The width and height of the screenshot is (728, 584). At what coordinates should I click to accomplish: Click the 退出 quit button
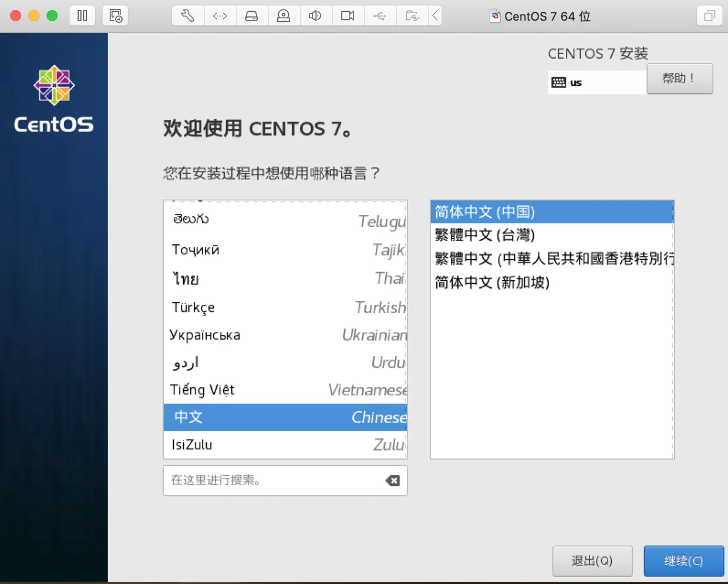tap(592, 561)
